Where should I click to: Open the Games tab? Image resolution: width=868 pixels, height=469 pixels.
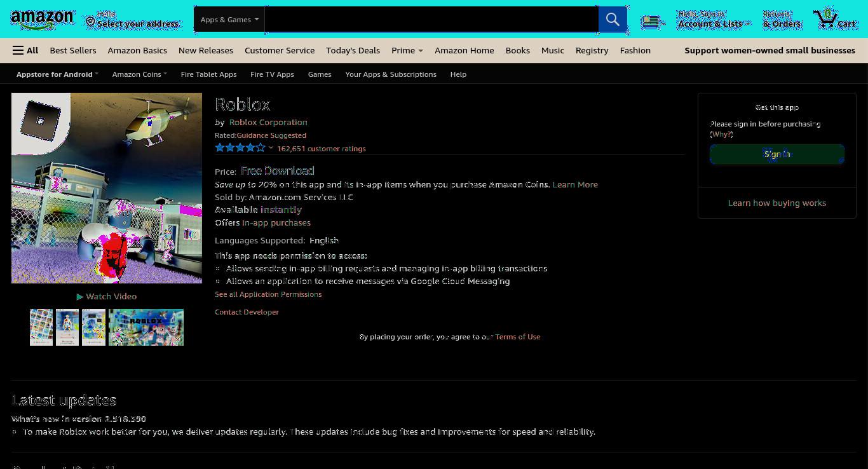point(320,74)
